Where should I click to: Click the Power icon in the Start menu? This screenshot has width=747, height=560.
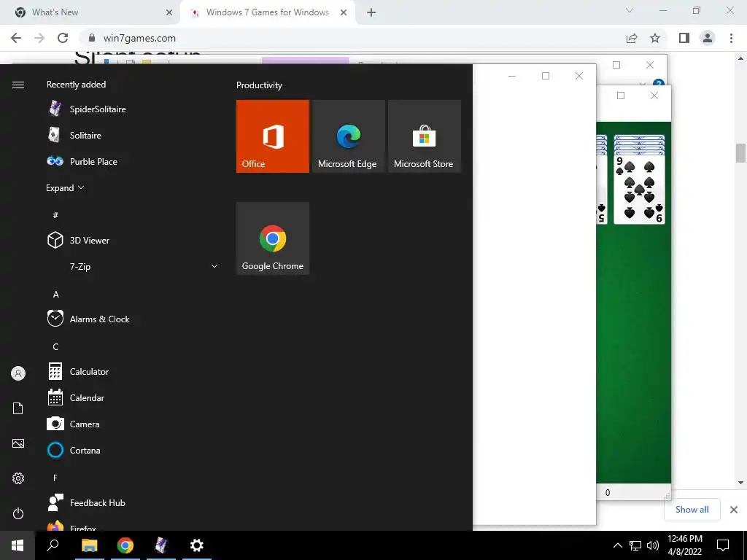(x=18, y=513)
